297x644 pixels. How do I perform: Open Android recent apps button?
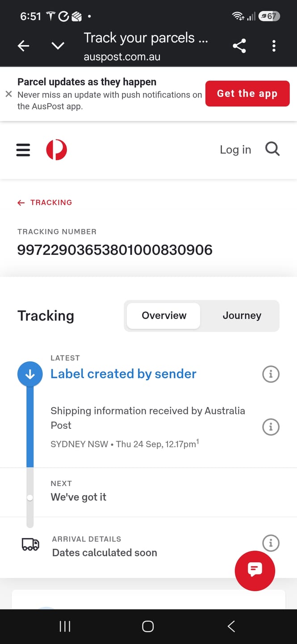point(65,627)
